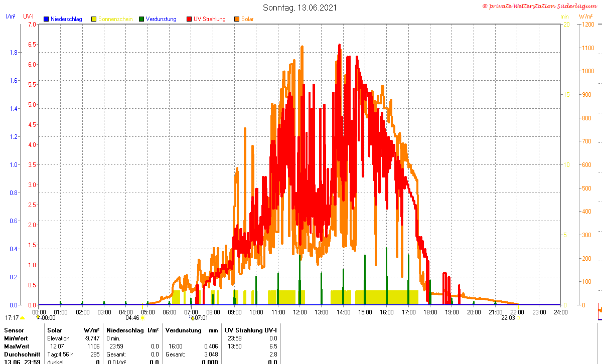Click the marker icon beside 07:01
This screenshot has height=364, width=602.
click(192, 317)
